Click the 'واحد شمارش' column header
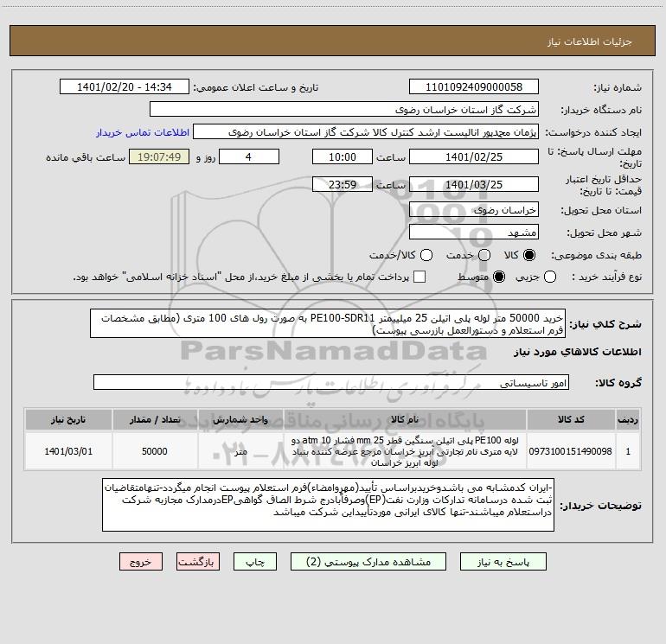This screenshot has width=666, height=644. (x=240, y=419)
